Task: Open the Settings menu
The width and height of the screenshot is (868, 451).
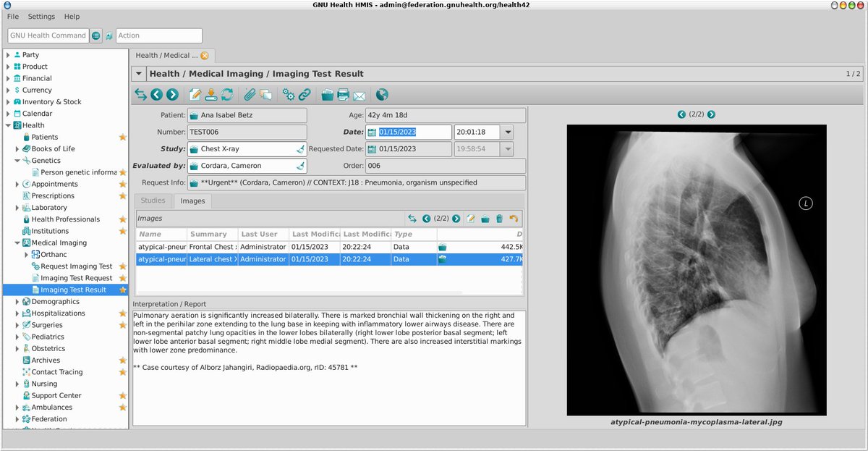Action: click(x=41, y=16)
